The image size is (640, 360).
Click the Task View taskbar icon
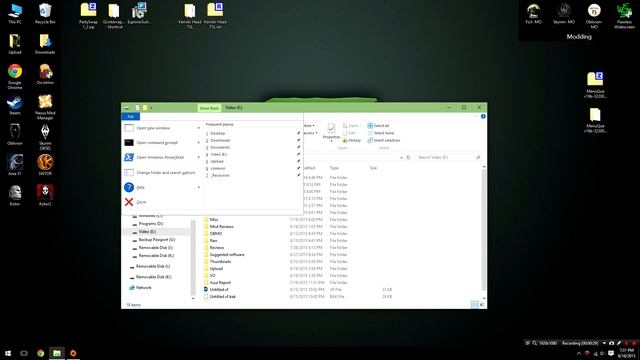coord(24,353)
